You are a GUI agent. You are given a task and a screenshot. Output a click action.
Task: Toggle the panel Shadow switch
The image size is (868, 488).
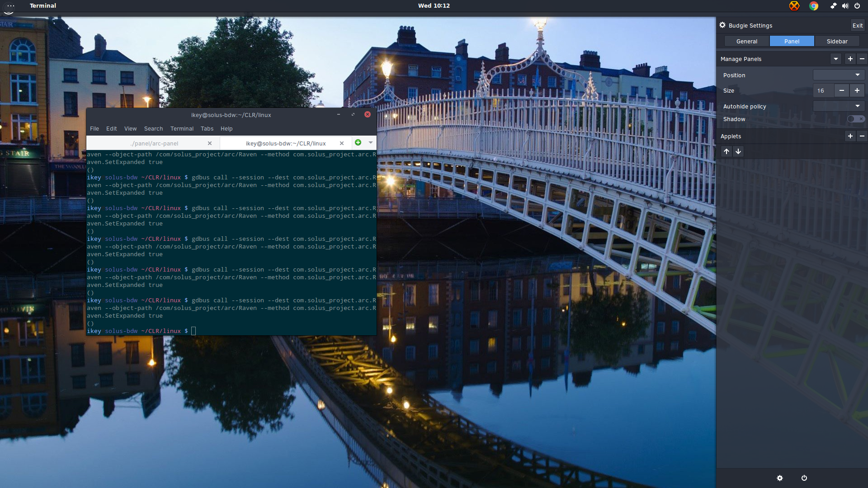click(855, 119)
